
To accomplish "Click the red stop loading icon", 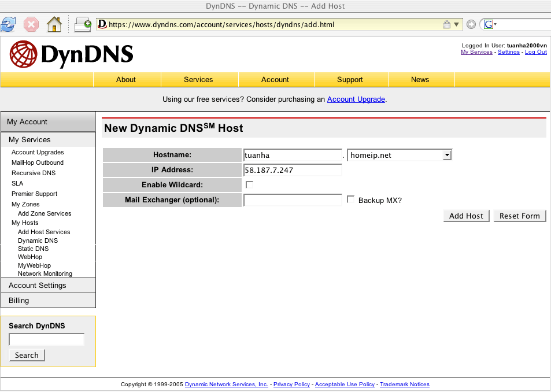I will pyautogui.click(x=31, y=25).
